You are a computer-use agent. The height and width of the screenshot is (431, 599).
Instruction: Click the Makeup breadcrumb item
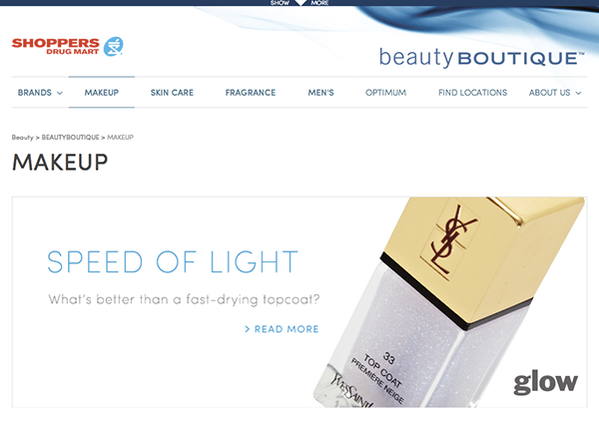point(120,137)
